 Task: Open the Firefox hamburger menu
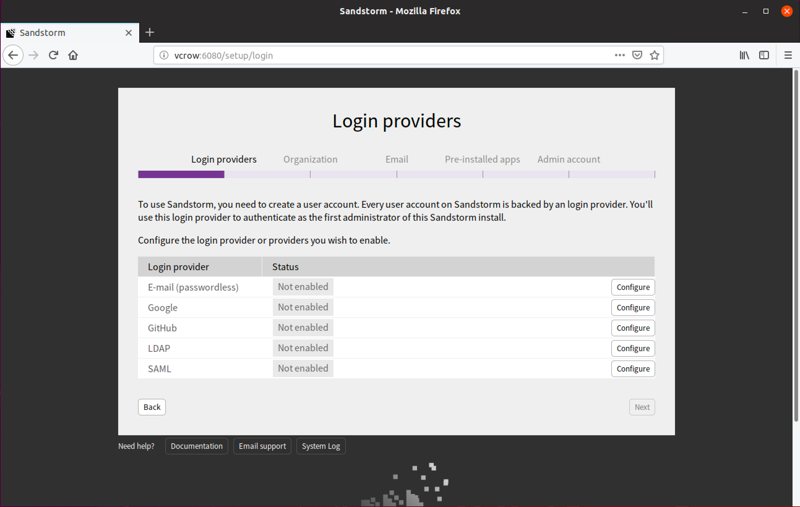tap(788, 55)
